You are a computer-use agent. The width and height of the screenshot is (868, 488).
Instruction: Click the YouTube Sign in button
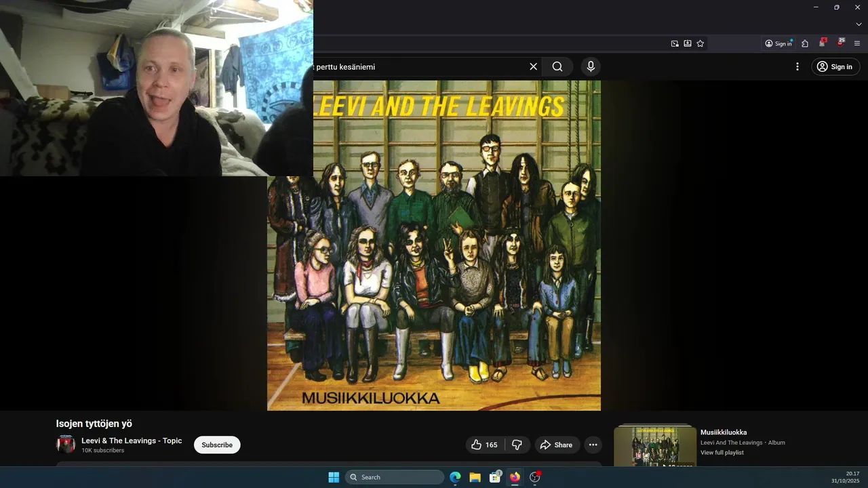835,66
